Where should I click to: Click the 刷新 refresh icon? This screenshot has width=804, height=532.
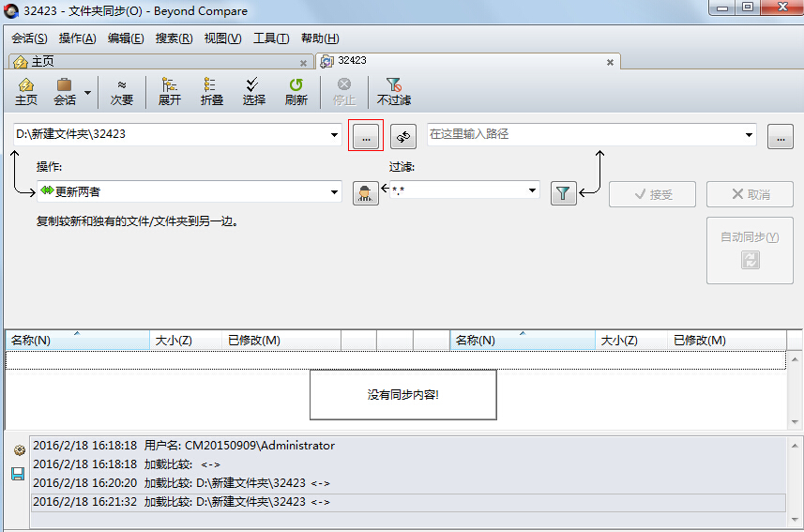click(296, 92)
